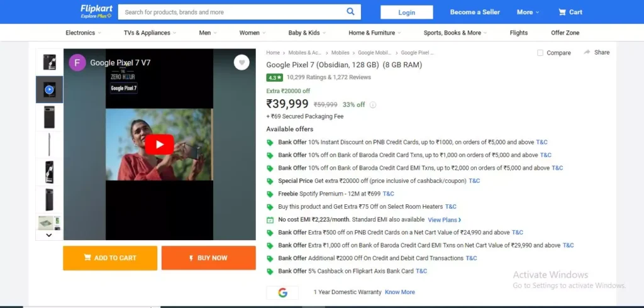Open the Google Mobil... breadcrumb
644x308 pixels.
click(375, 53)
